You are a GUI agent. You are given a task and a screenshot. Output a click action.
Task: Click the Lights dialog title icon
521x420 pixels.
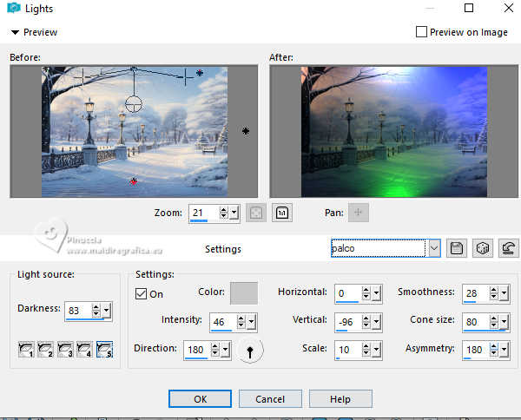14,8
